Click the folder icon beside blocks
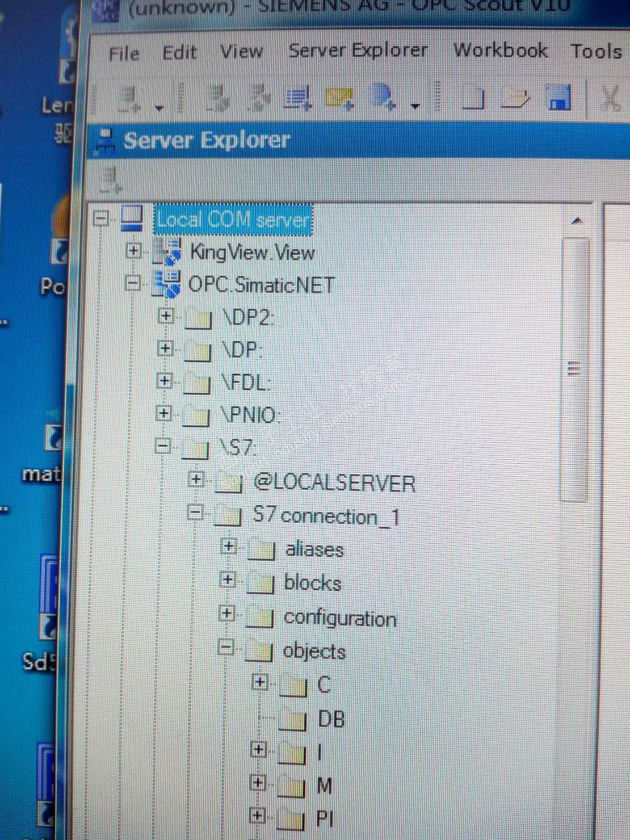 coord(260,583)
